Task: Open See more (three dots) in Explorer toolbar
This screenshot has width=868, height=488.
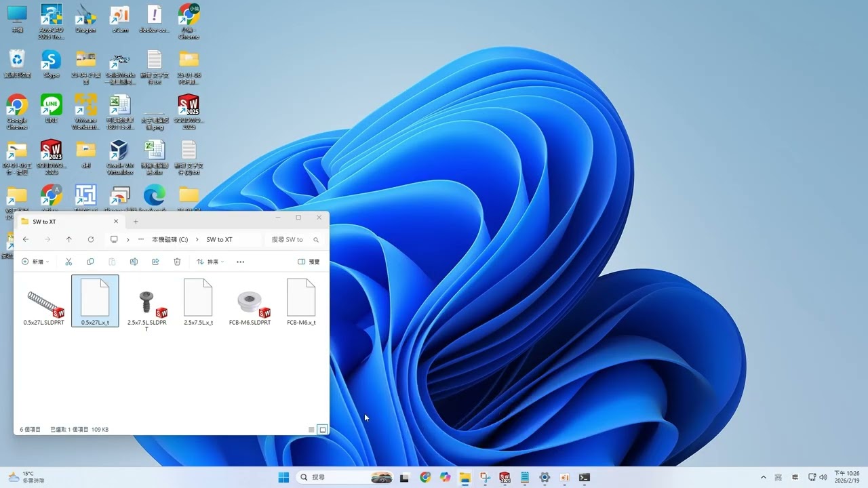Action: tap(240, 262)
